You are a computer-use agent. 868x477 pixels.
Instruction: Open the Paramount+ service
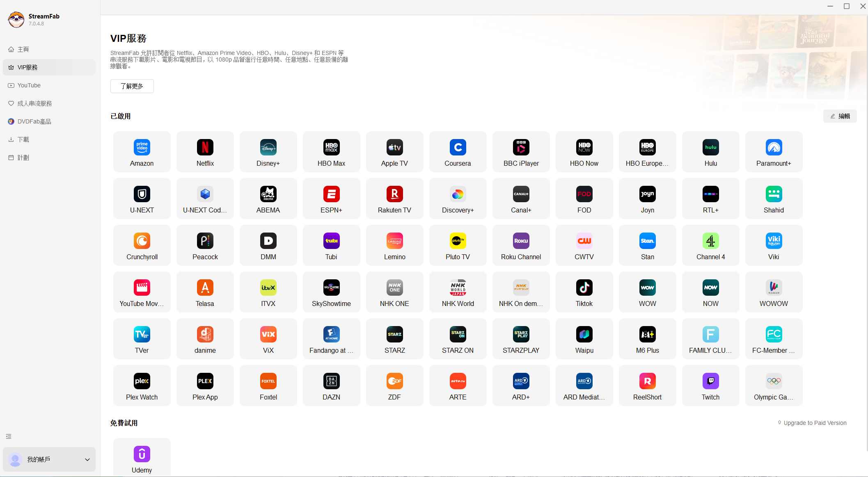point(774,152)
